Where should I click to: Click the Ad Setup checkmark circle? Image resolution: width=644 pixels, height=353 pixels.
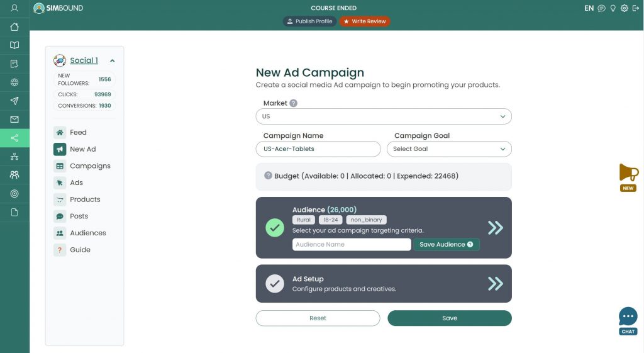pyautogui.click(x=275, y=284)
